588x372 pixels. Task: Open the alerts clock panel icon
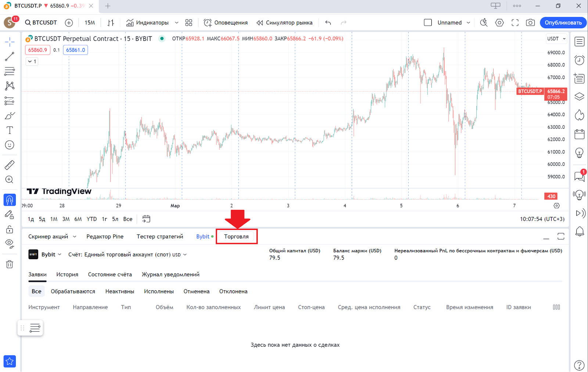click(580, 60)
